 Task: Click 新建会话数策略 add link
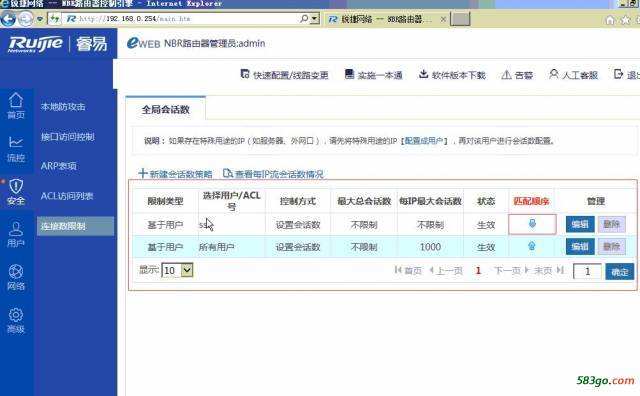tap(176, 174)
